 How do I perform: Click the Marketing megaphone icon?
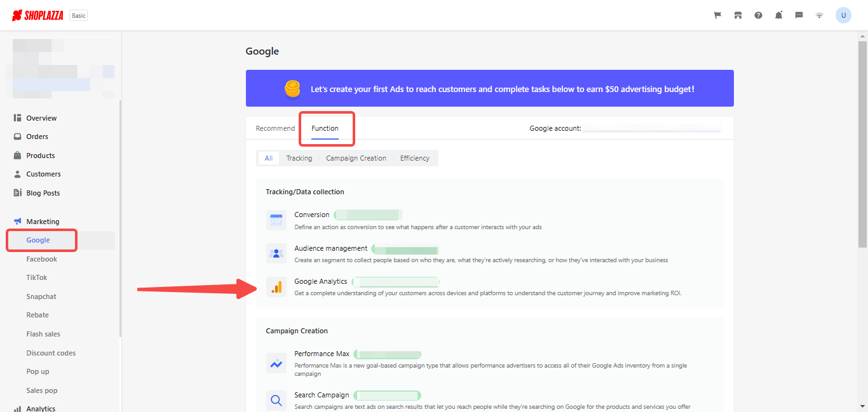[18, 222]
